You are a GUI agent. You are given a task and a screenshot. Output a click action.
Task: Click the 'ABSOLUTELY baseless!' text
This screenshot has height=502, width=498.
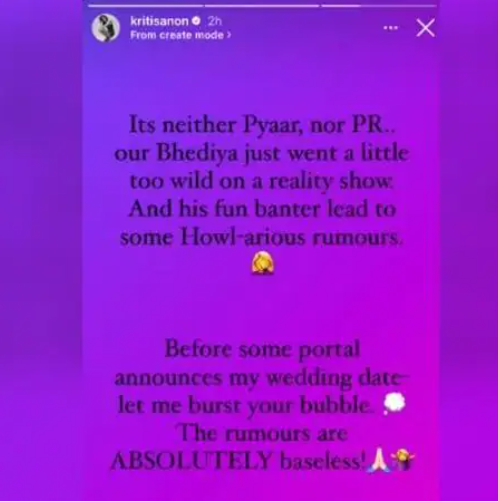(x=238, y=461)
